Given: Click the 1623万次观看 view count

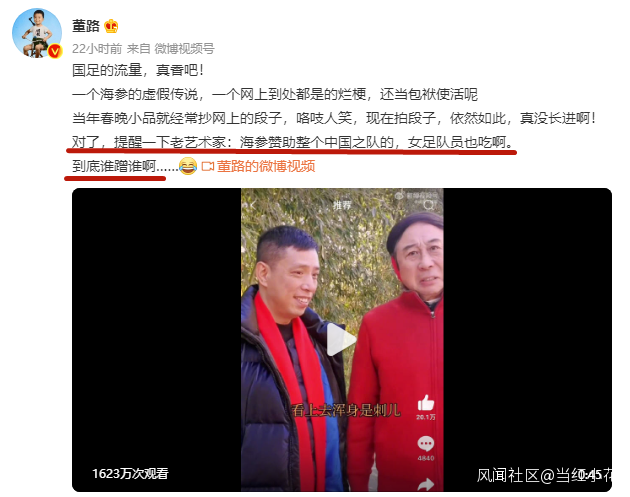Looking at the screenshot, I should (x=130, y=474).
